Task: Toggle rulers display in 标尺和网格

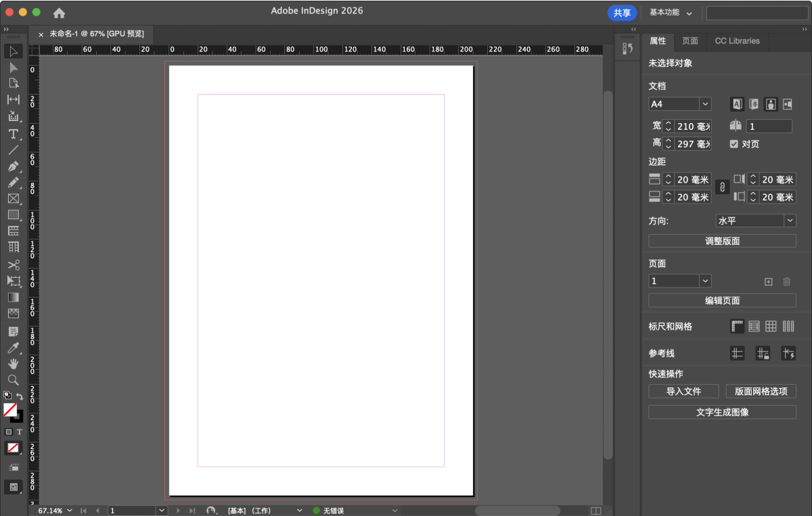Action: 737,327
